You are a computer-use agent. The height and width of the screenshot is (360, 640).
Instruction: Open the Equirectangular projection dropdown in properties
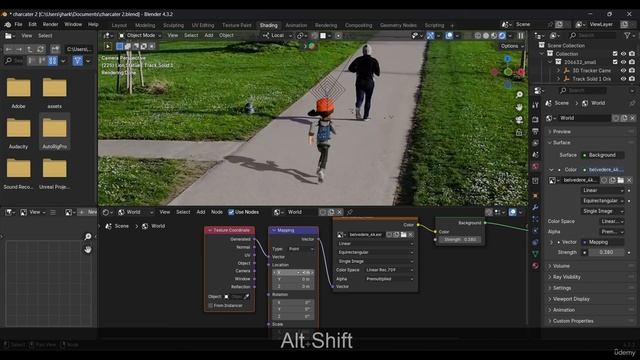pyautogui.click(x=603, y=201)
